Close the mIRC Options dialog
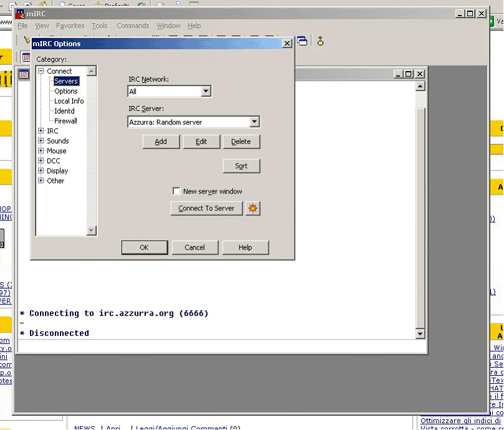 pyautogui.click(x=287, y=44)
